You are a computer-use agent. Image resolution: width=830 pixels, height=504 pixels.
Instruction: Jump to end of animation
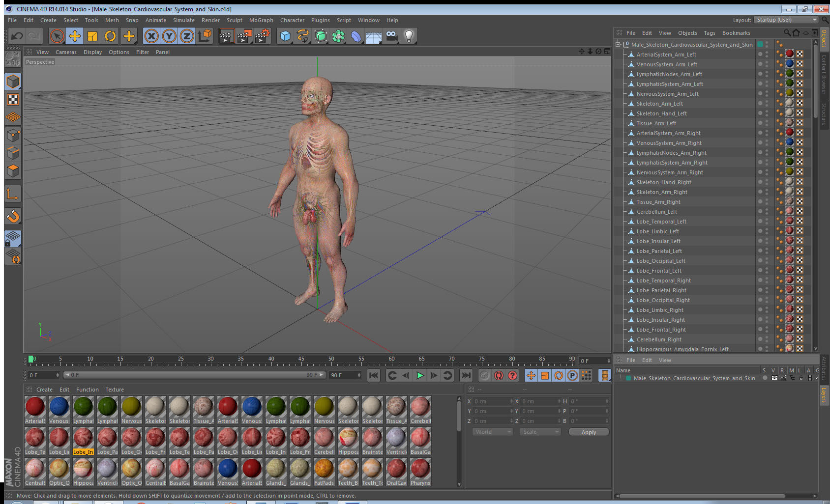click(x=466, y=375)
